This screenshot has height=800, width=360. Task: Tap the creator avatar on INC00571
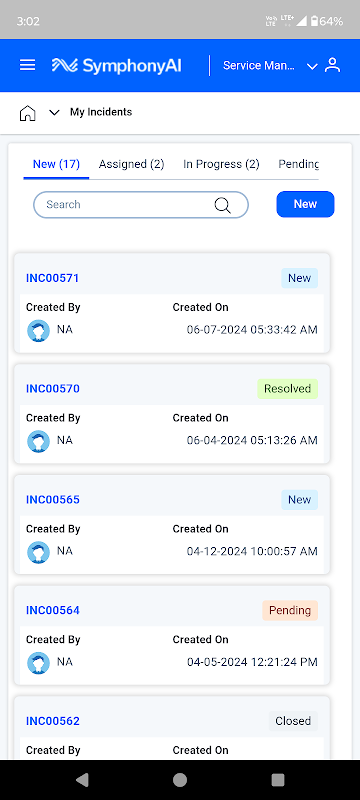click(x=38, y=331)
